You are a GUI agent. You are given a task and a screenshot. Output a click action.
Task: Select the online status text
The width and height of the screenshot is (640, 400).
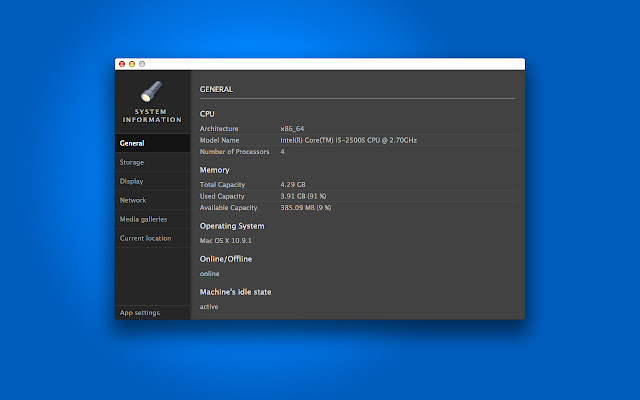(x=209, y=274)
